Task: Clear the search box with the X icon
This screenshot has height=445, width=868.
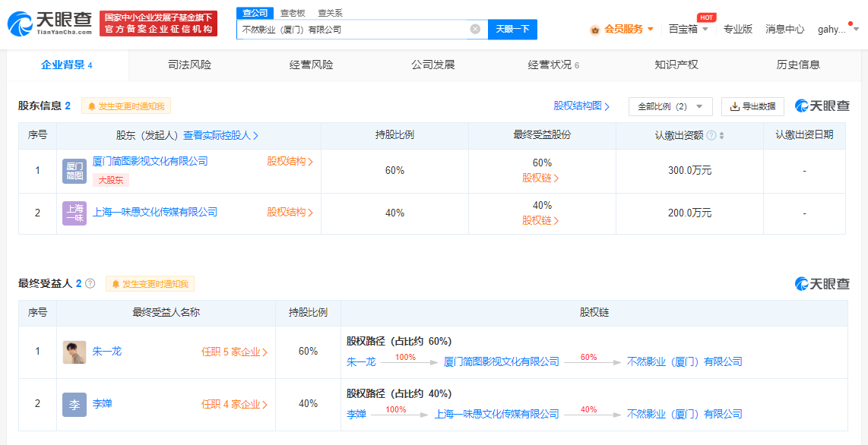Action: point(475,30)
